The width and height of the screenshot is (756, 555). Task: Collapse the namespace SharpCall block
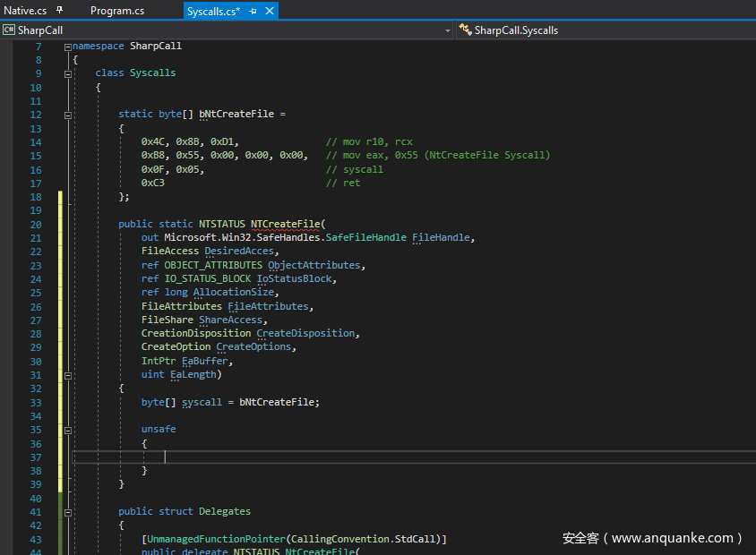(x=68, y=47)
